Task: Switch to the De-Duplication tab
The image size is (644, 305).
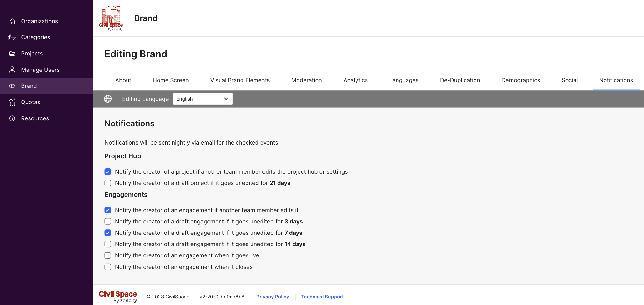Action: [460, 80]
